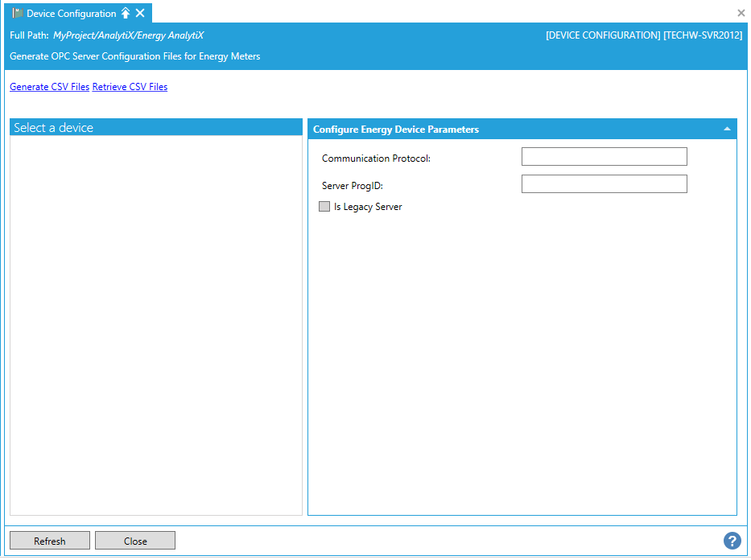Open the Retrieve CSV Files link
This screenshot has height=560, width=751.
(130, 87)
